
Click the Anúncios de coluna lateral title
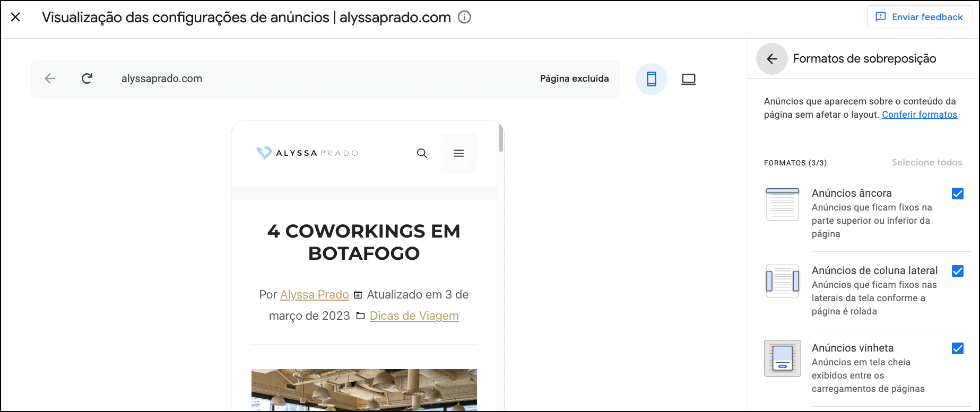(874, 270)
